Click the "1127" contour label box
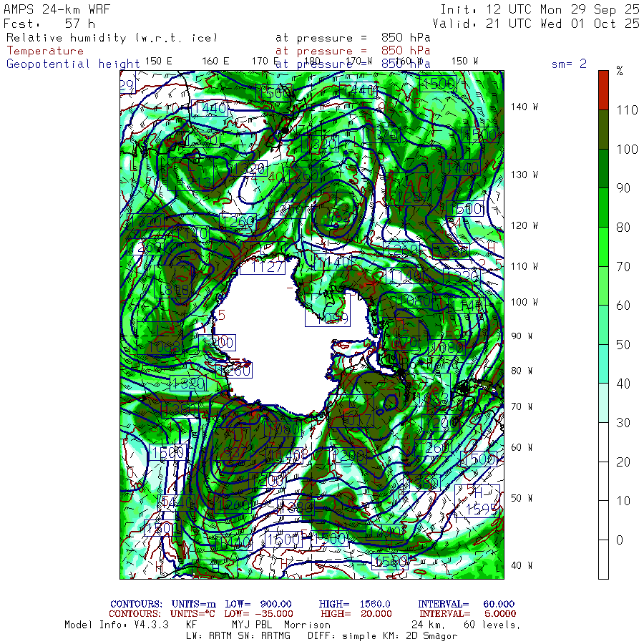This screenshot has height=644, width=644. pos(262,266)
